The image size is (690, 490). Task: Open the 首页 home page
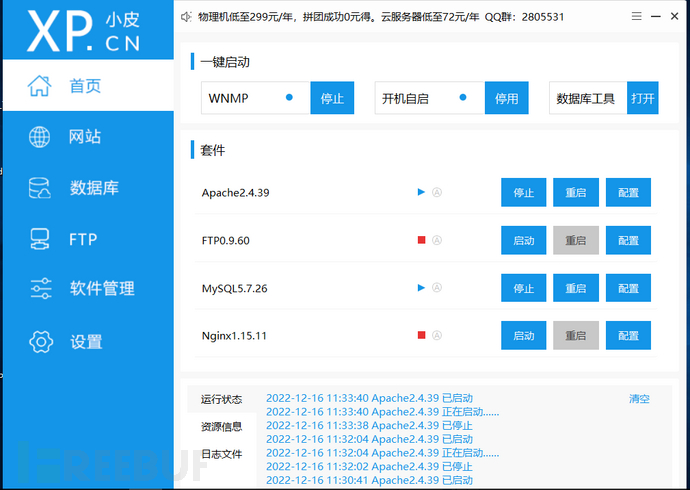tap(88, 85)
